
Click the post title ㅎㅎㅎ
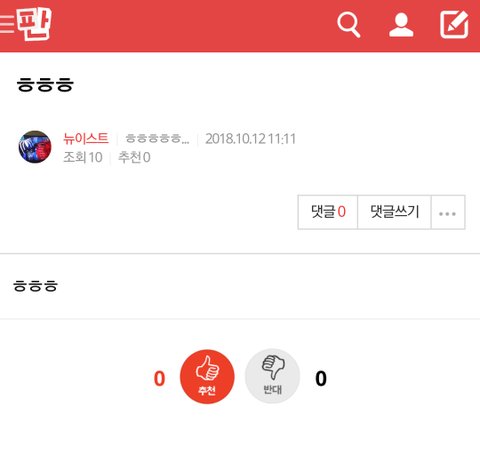(45, 85)
